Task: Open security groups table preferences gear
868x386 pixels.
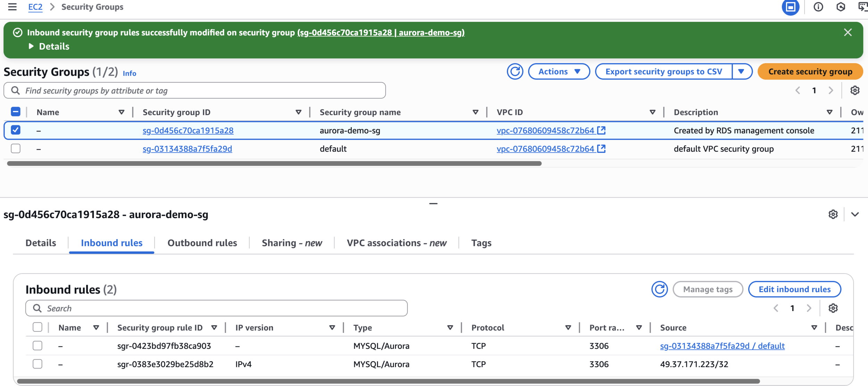Action: click(x=854, y=90)
